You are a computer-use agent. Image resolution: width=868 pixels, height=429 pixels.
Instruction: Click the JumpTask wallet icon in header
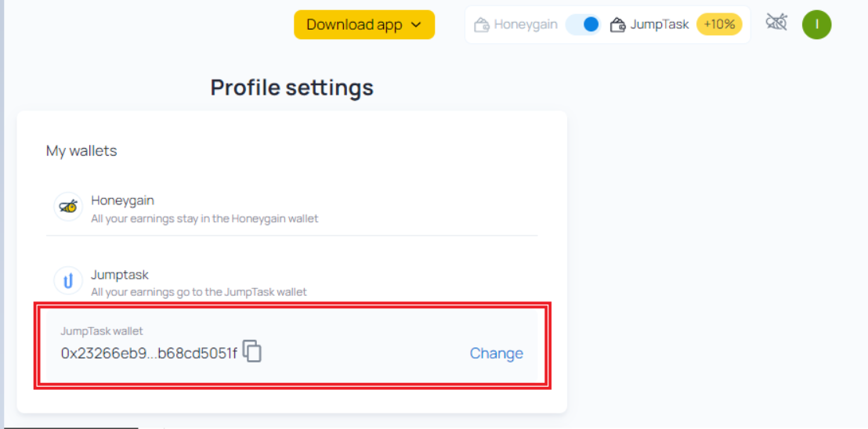point(618,25)
